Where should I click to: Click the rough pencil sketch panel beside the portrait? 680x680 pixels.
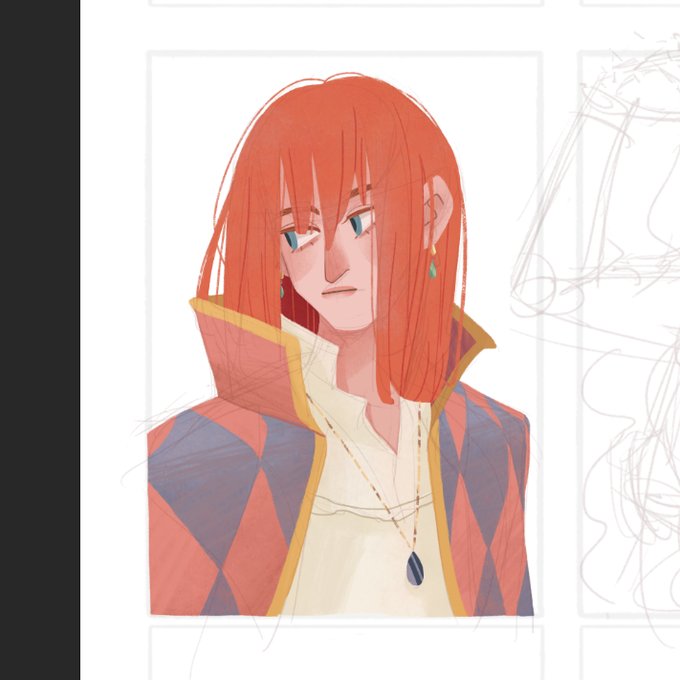pos(629,334)
